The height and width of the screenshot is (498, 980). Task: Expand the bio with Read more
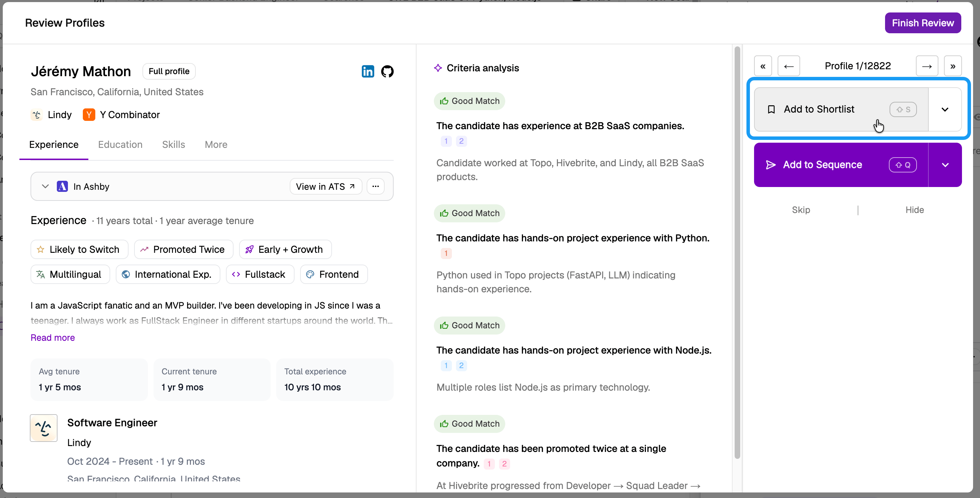click(53, 338)
